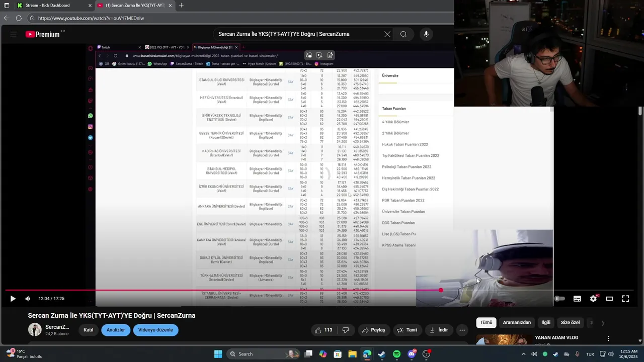Open Discord from the taskbar
This screenshot has height=362, width=644.
[x=412, y=354]
